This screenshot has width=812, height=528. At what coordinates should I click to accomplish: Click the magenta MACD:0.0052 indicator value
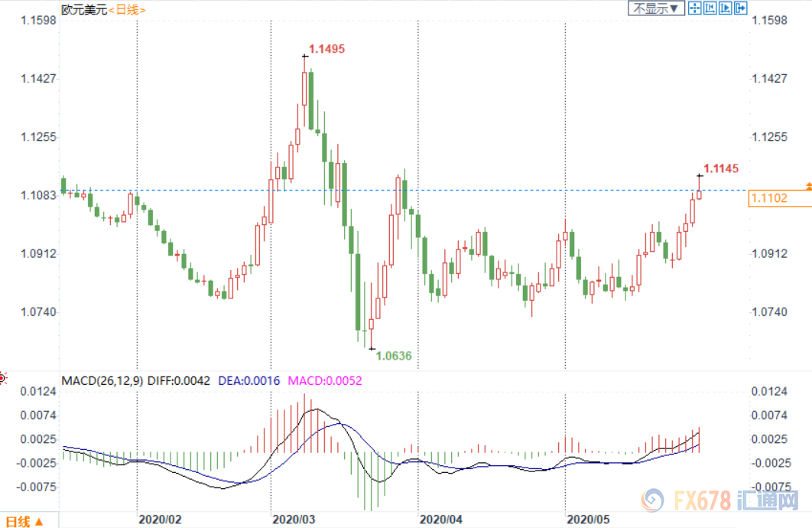325,380
